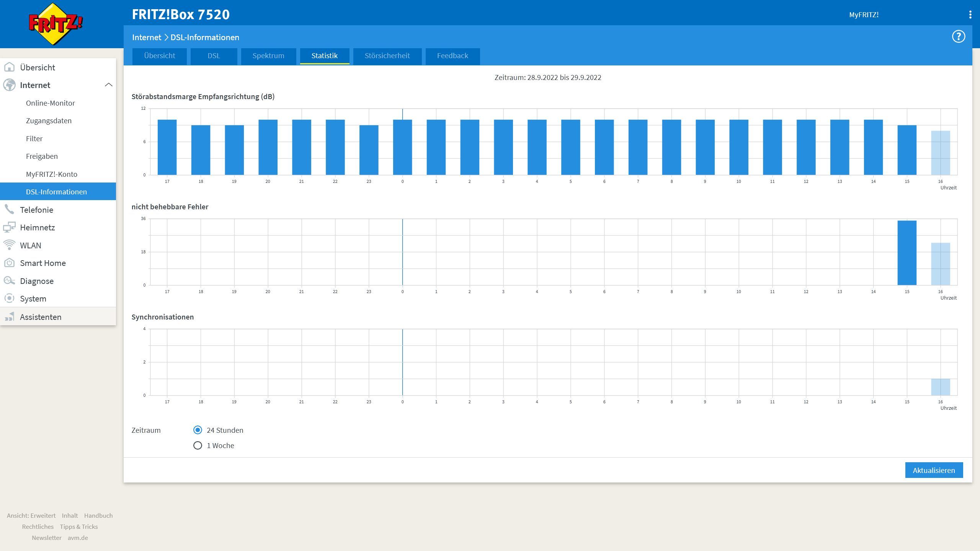Screen dimensions: 980x551
Task: Collapse the Internet menu chevron
Action: pos(109,85)
